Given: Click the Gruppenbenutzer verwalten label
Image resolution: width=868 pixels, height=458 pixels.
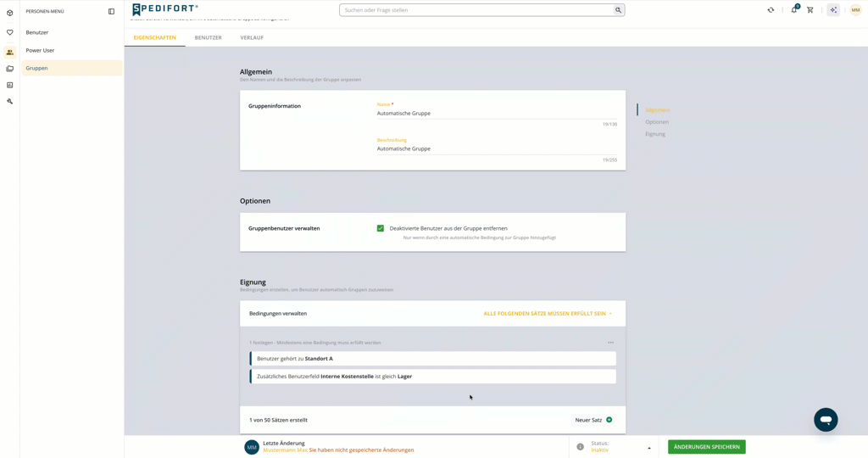Looking at the screenshot, I should tap(284, 228).
